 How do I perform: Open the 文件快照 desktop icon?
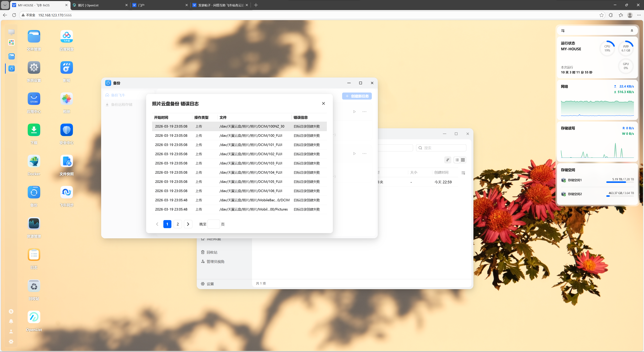coord(67,161)
